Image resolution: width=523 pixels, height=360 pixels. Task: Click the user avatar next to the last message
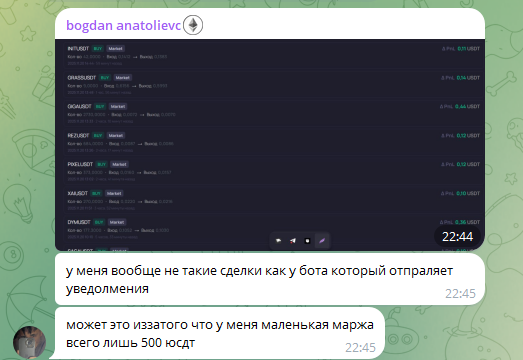coord(29,342)
